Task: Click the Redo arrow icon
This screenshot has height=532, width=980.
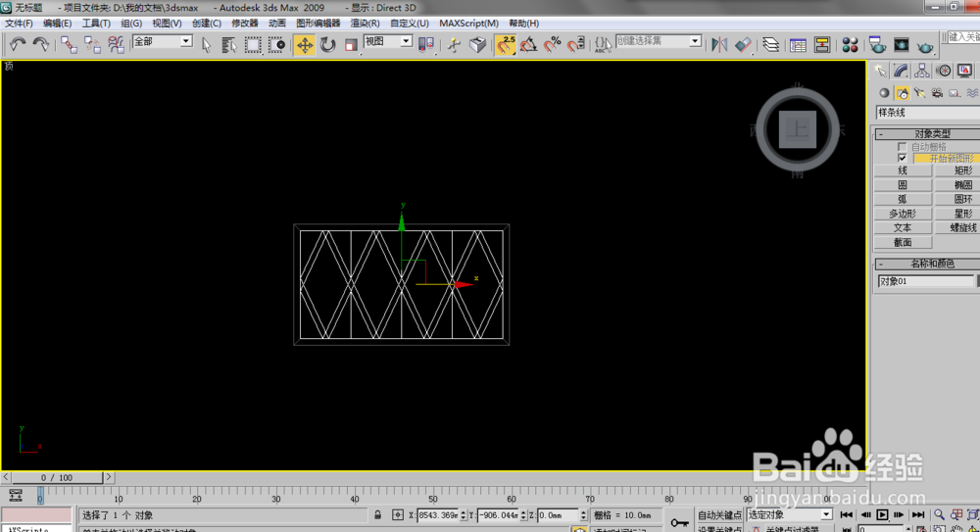Action: tap(40, 44)
